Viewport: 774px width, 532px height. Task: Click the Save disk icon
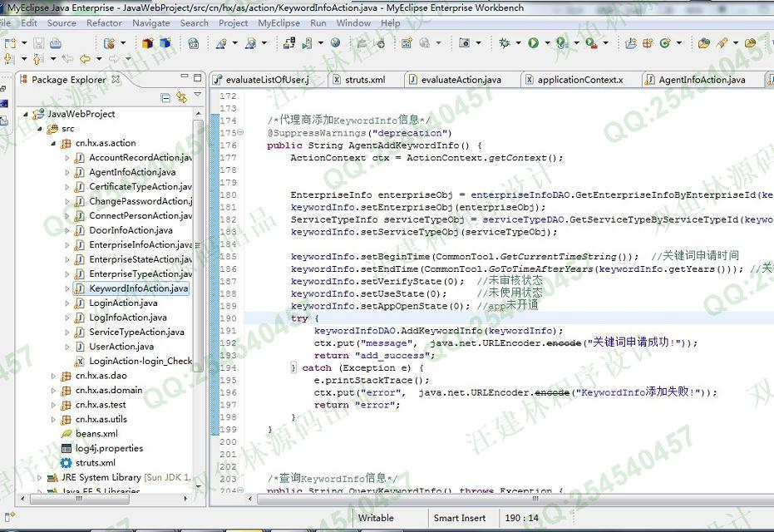coord(38,43)
